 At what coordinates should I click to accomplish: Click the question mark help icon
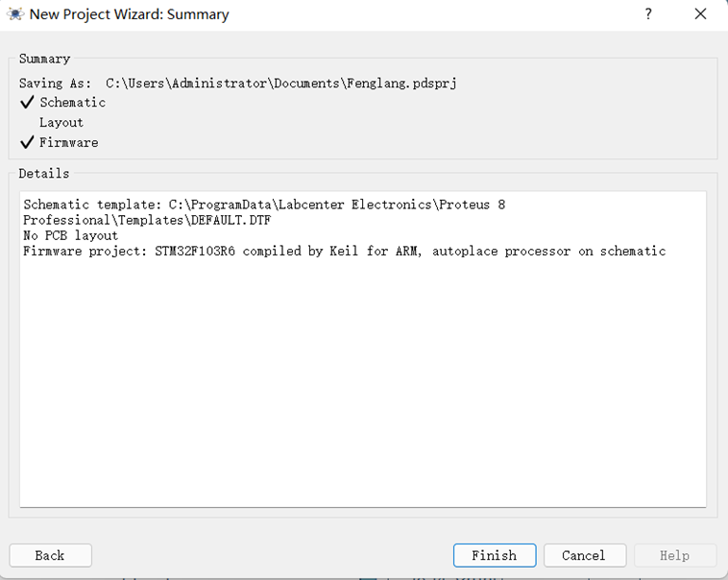tap(648, 14)
